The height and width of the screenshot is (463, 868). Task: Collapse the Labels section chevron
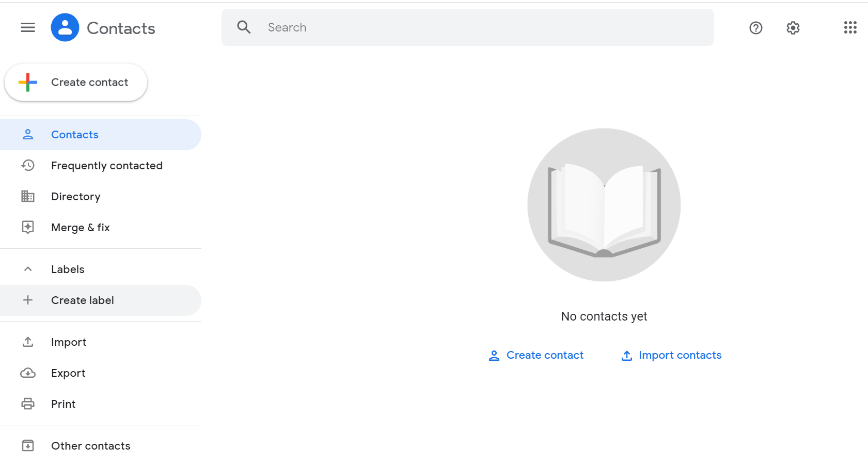28,269
